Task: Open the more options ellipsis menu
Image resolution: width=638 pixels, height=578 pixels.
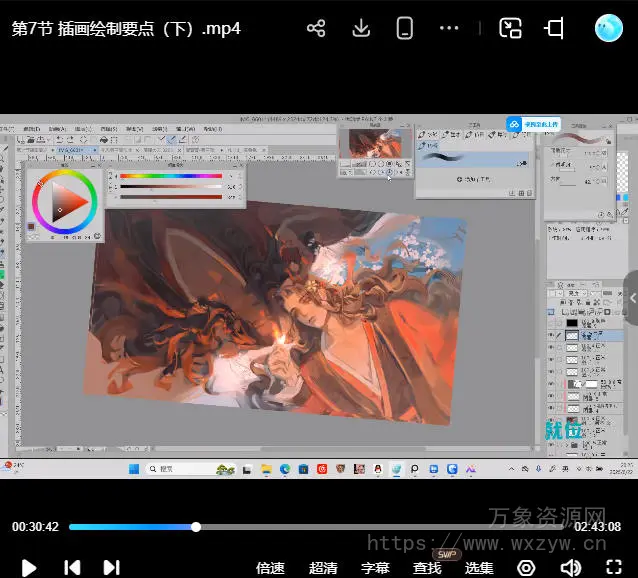Action: pyautogui.click(x=449, y=28)
